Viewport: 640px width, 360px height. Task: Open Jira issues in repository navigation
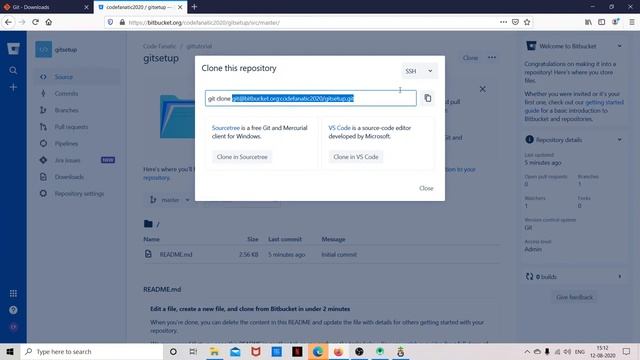pyautogui.click(x=77, y=160)
